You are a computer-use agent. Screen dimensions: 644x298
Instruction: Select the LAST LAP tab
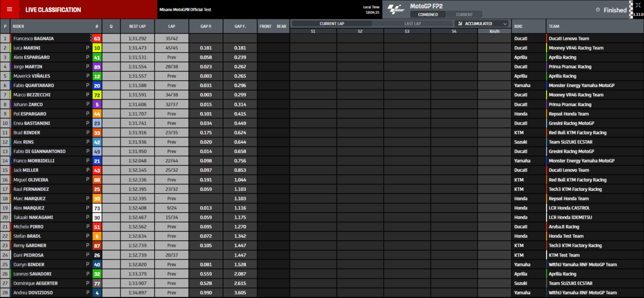click(413, 24)
